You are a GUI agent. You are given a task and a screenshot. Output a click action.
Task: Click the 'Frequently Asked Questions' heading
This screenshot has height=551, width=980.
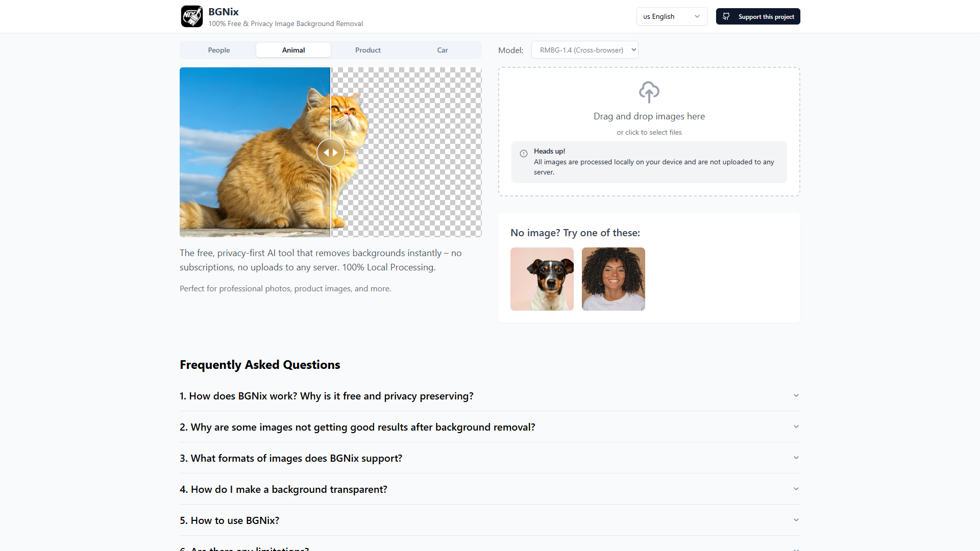260,365
